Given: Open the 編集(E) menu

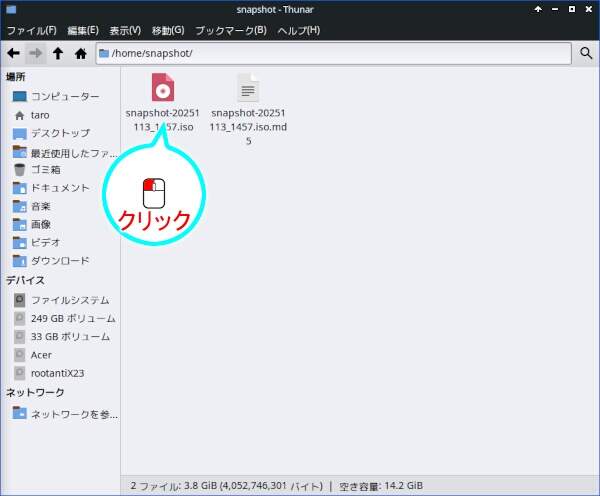Looking at the screenshot, I should [83, 30].
